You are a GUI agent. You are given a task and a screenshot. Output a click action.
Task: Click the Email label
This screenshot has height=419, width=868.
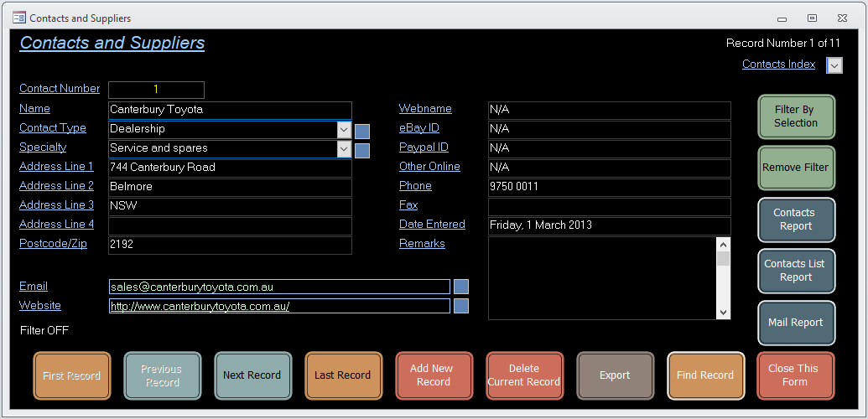(34, 286)
